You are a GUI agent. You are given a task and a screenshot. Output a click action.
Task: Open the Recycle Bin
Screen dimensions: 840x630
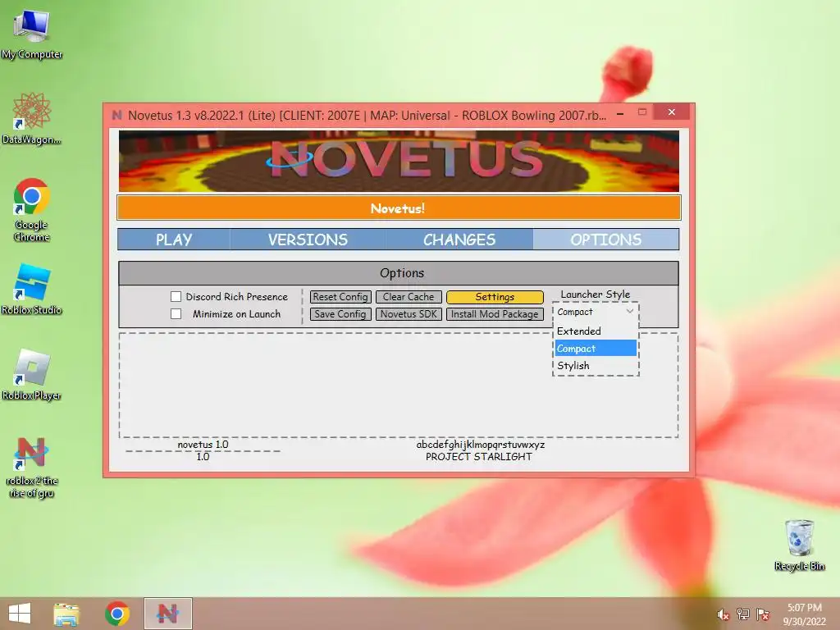(799, 546)
